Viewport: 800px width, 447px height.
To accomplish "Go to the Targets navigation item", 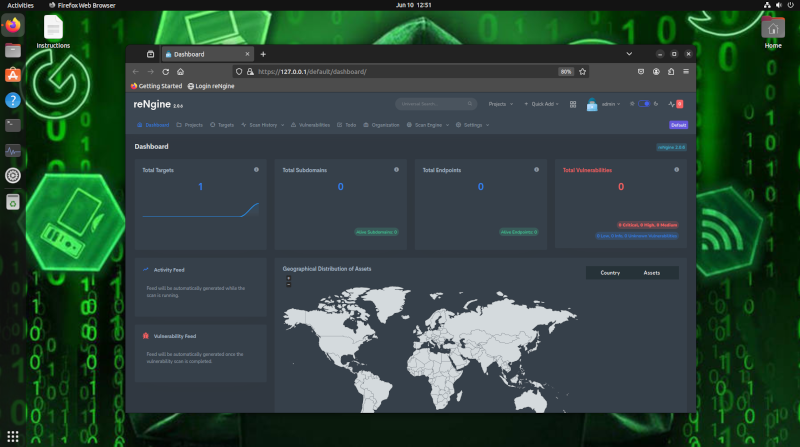I will click(x=222, y=125).
